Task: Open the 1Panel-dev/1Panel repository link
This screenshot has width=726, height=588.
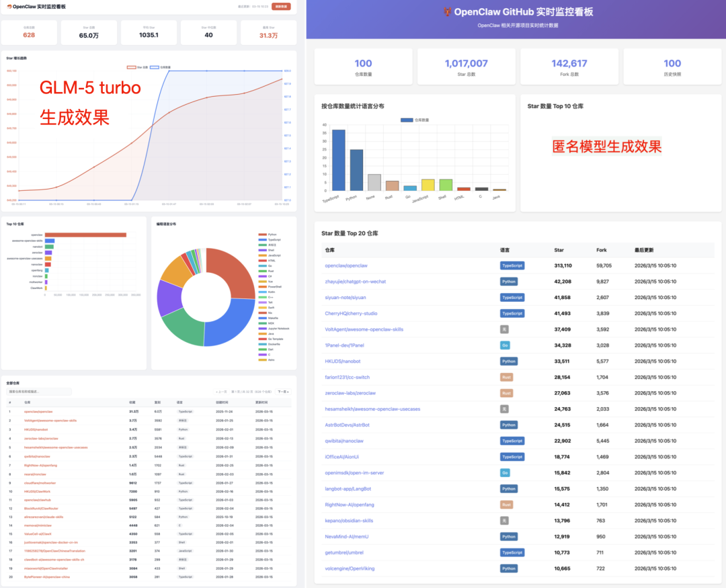Action: pyautogui.click(x=344, y=345)
